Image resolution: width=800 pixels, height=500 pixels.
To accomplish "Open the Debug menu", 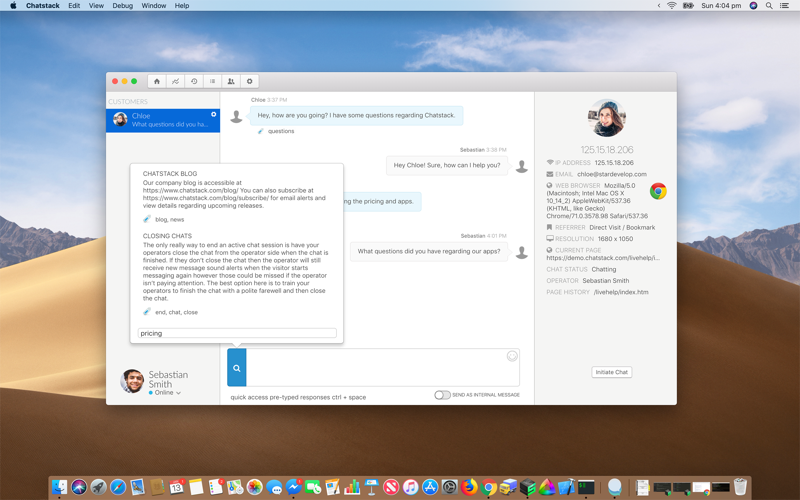I will point(122,6).
